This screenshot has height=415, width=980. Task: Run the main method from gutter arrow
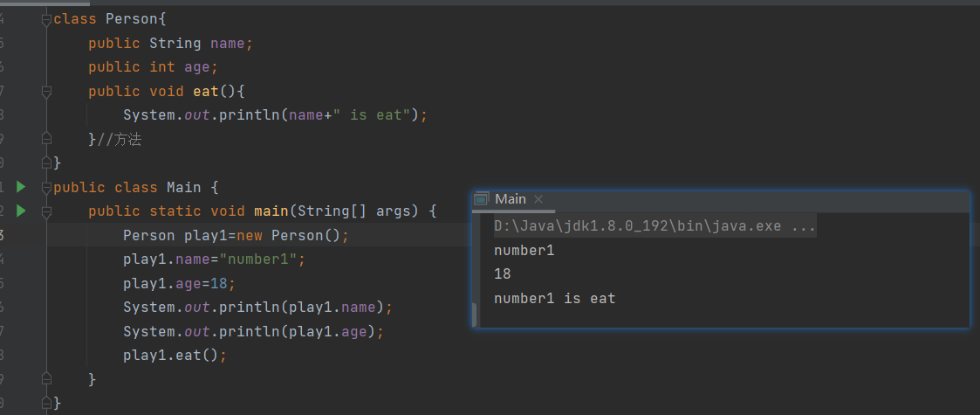coord(21,211)
